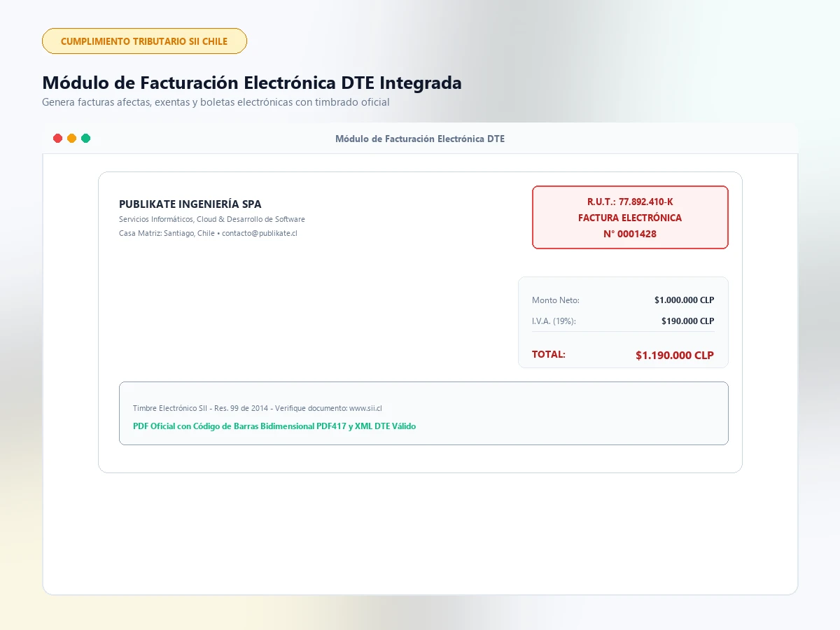Click the orange minimize window dot
This screenshot has width=840, height=630.
(x=72, y=139)
